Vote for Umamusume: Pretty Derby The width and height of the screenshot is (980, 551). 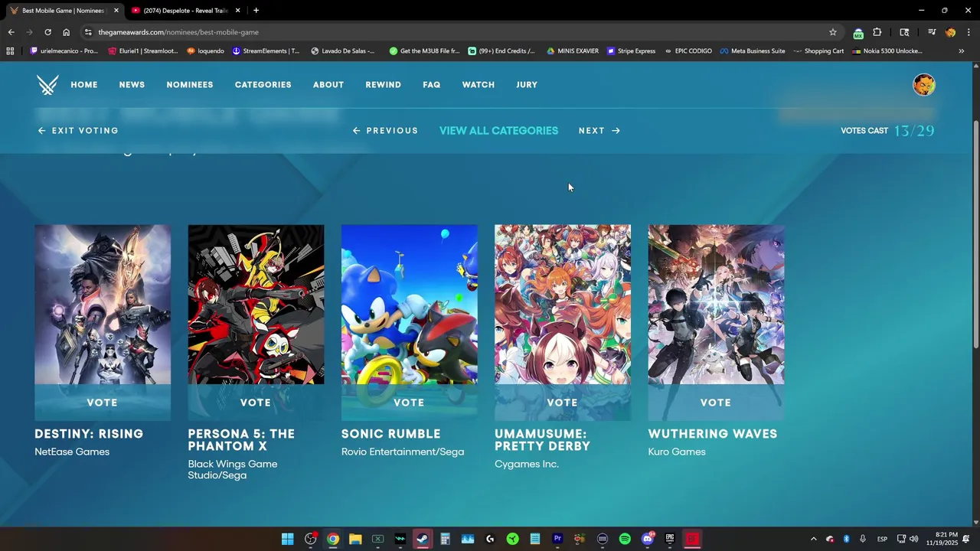click(x=563, y=403)
